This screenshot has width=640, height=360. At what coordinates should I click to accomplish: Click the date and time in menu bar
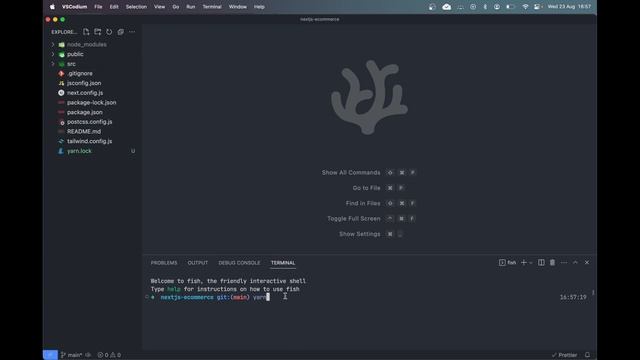569,7
